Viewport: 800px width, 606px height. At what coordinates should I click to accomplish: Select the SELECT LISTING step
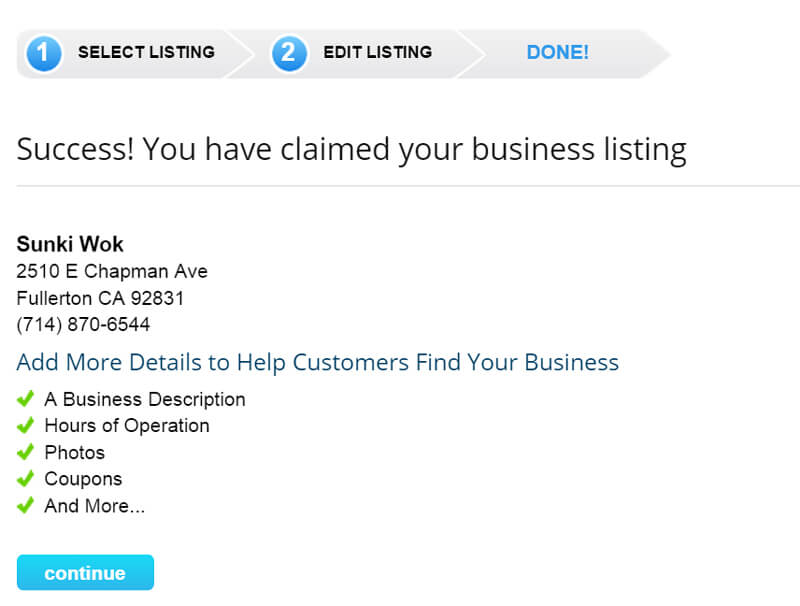tap(146, 52)
